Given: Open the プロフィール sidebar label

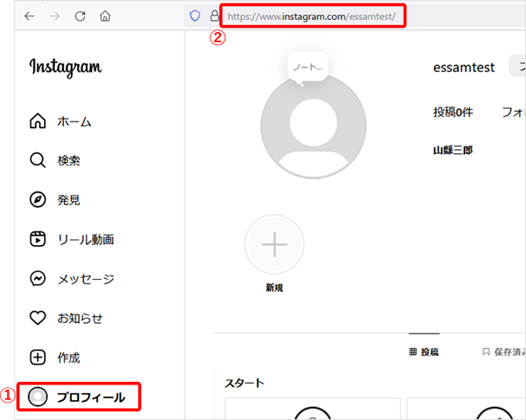Looking at the screenshot, I should coord(91,397).
